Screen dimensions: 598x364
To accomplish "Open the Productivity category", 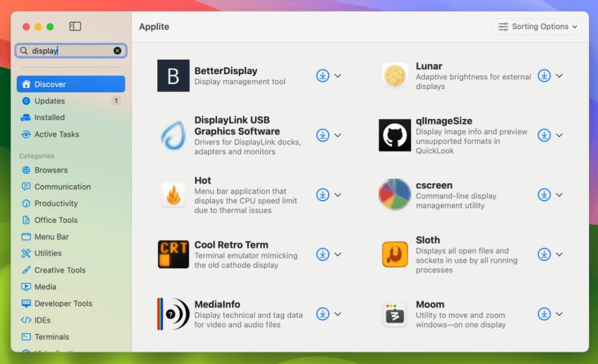I will [x=71, y=204].
